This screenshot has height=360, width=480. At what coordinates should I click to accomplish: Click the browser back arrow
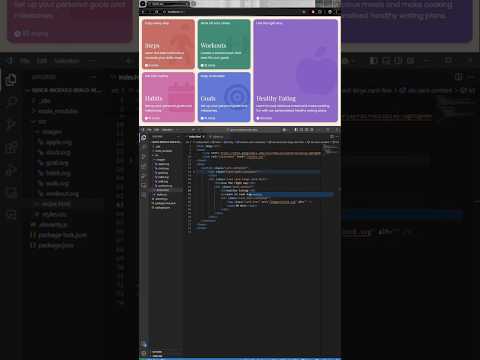[143, 12]
